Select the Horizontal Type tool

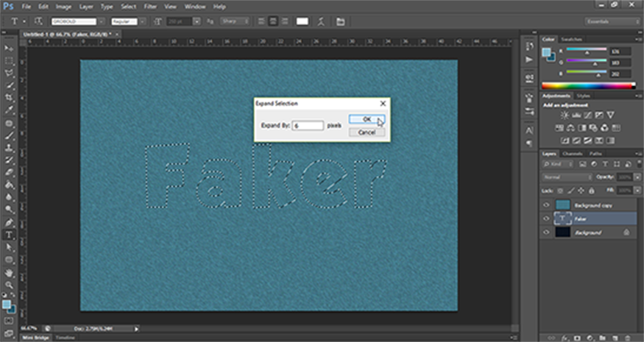click(9, 235)
